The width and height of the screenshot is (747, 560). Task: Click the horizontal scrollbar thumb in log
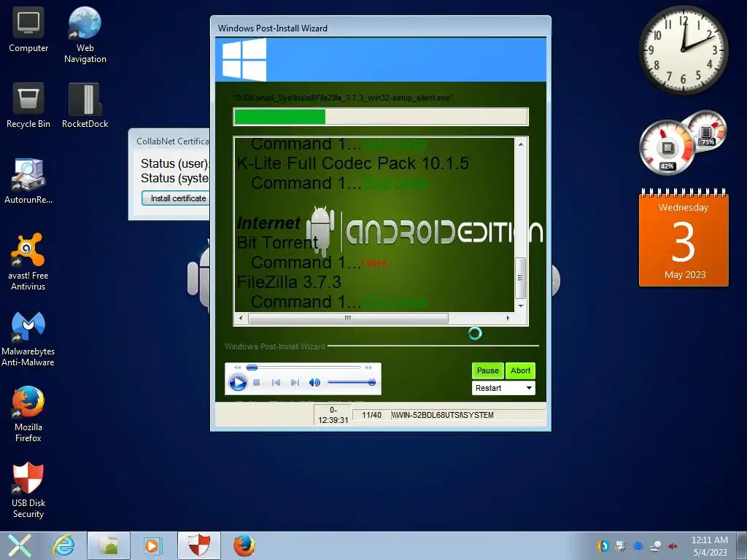point(348,318)
